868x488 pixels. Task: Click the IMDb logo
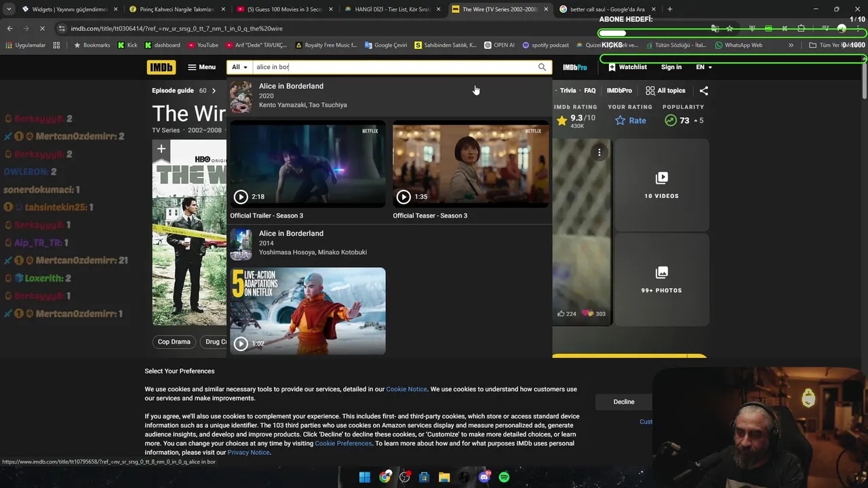[161, 67]
